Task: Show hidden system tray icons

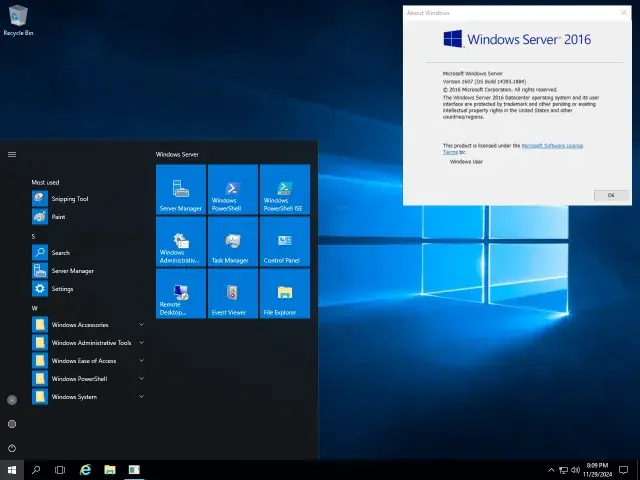Action: click(551, 470)
